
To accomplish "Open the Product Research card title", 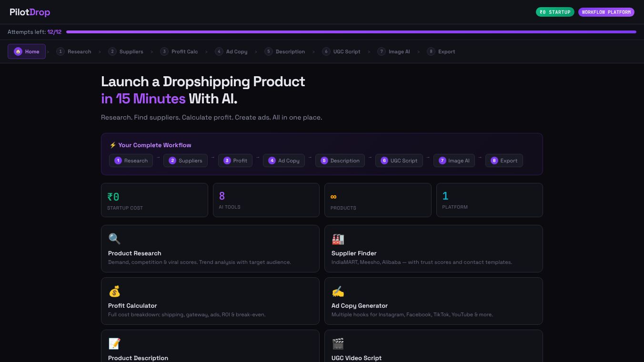I will [x=135, y=253].
